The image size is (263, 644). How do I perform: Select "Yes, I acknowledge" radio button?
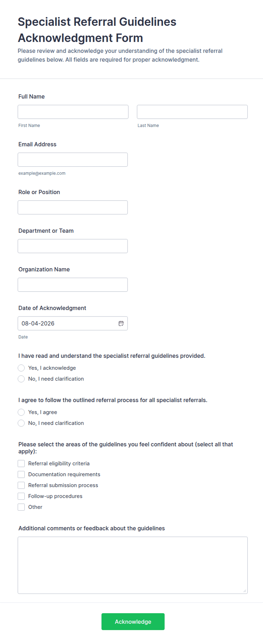[21, 368]
